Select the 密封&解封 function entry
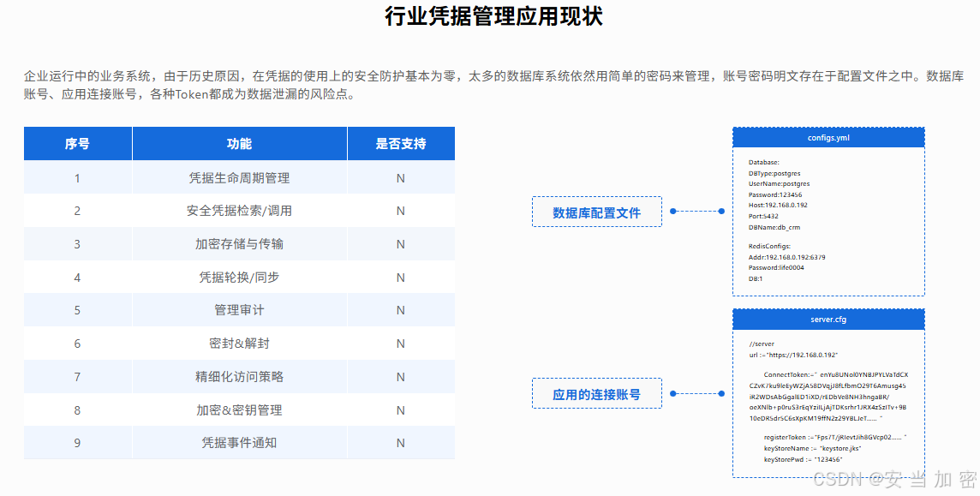The width and height of the screenshot is (980, 496). pyautogui.click(x=239, y=344)
